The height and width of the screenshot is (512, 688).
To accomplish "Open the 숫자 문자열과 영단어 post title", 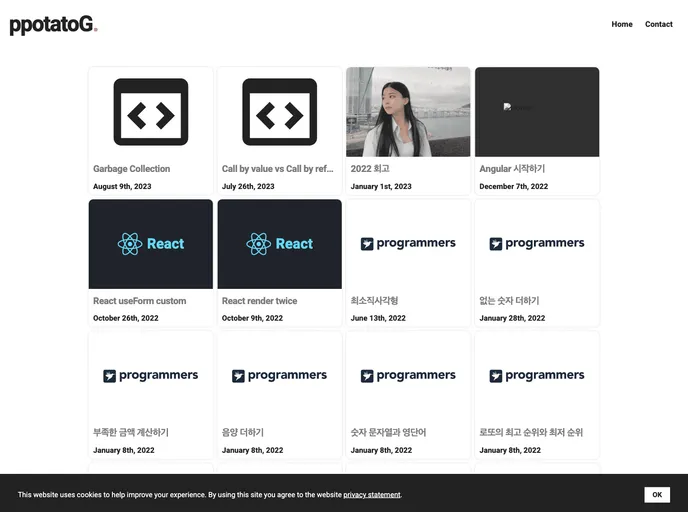I will [x=389, y=433].
